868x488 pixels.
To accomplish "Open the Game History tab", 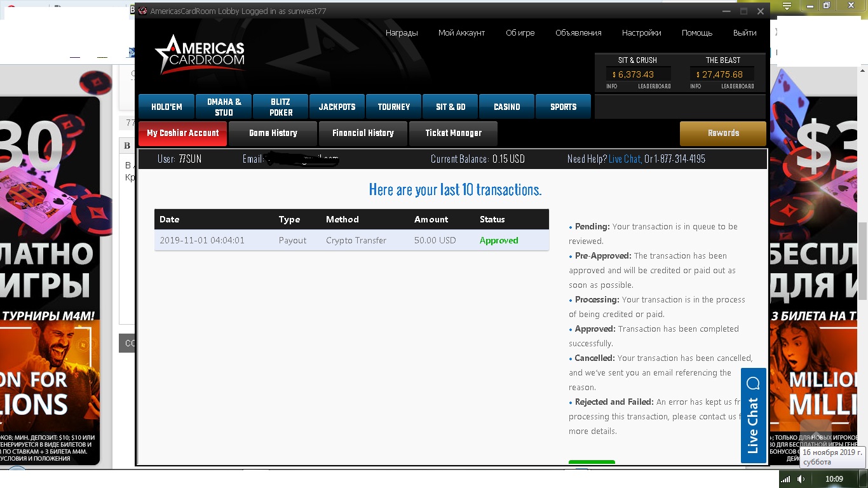I will click(273, 133).
